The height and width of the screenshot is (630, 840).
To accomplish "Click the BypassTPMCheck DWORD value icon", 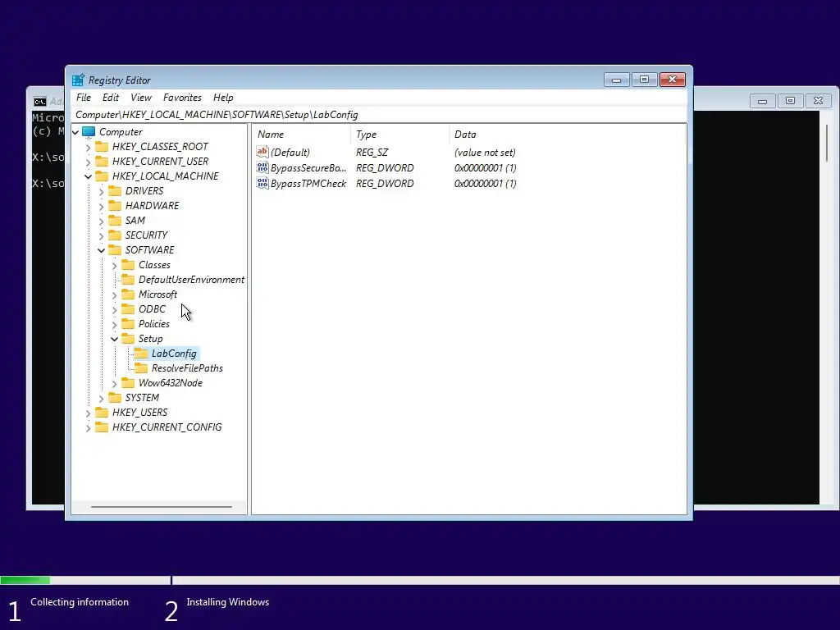I will coord(262,183).
